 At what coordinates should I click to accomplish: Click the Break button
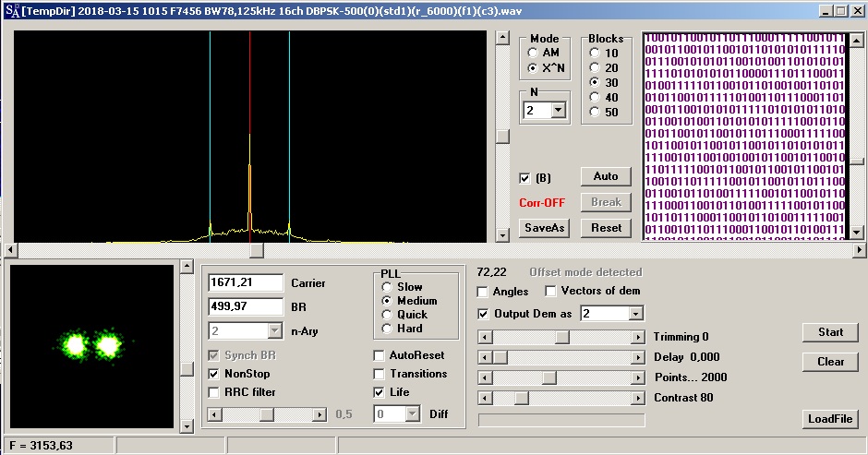point(606,202)
